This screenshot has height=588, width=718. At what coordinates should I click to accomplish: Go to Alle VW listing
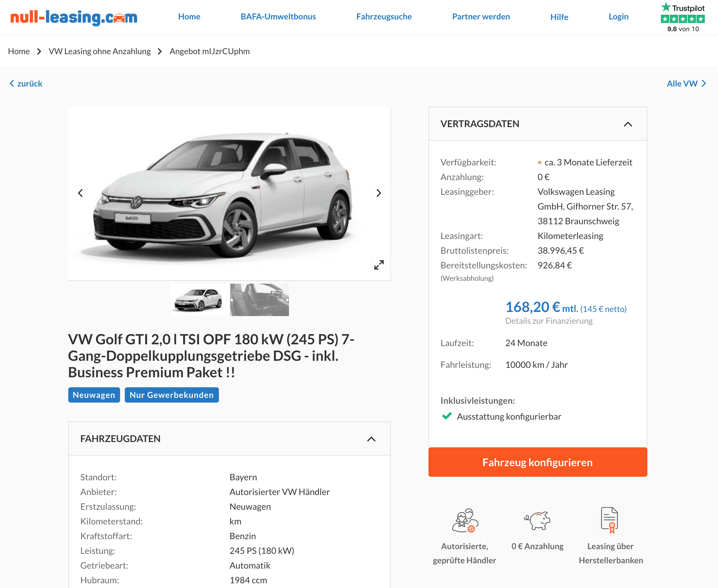687,84
